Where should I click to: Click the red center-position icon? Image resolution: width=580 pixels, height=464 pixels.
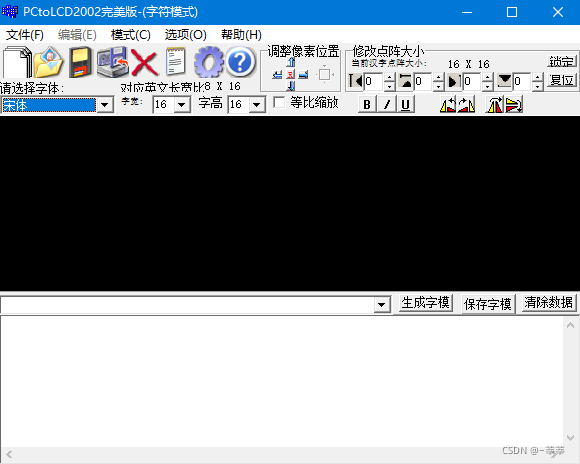click(x=291, y=75)
